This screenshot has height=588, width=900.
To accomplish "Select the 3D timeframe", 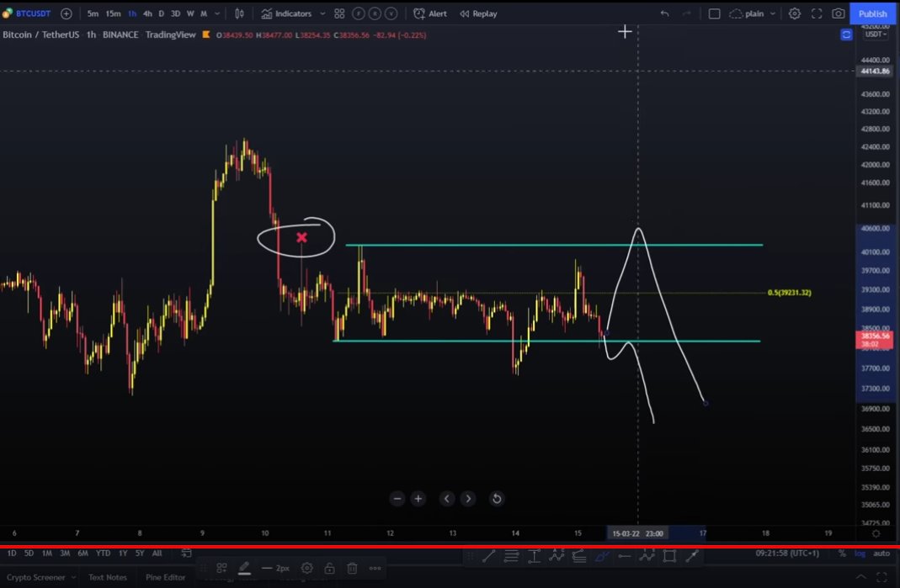I will click(176, 13).
